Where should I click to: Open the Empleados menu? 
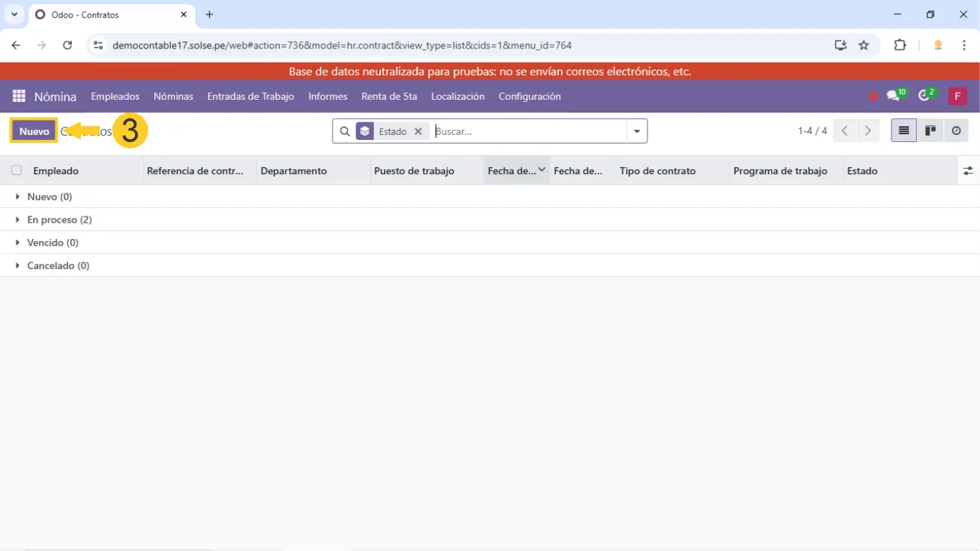pyautogui.click(x=115, y=96)
